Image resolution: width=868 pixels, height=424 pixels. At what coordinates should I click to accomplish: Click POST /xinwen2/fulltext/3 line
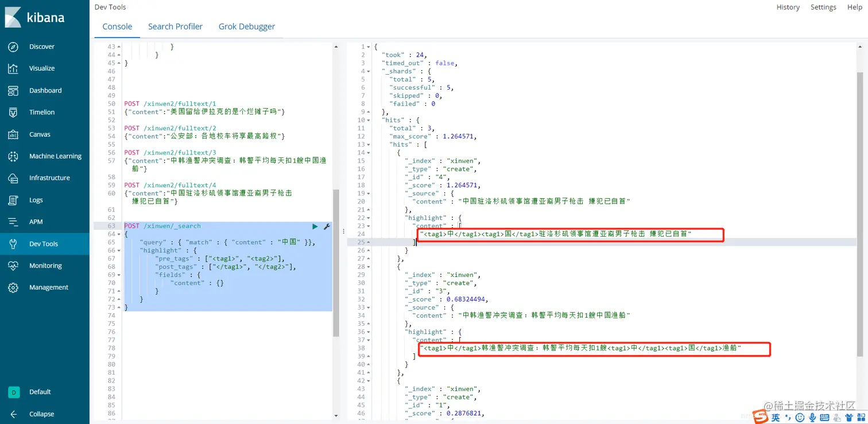(x=170, y=153)
